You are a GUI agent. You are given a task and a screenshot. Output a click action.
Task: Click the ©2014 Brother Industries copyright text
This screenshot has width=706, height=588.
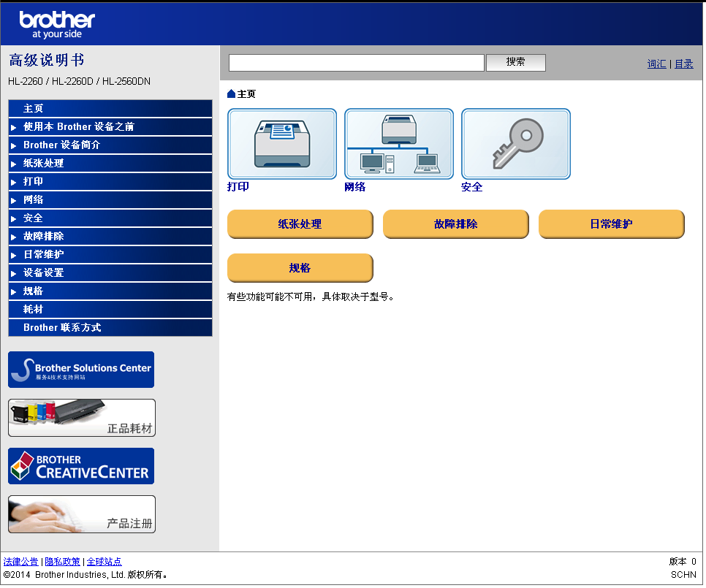86,575
